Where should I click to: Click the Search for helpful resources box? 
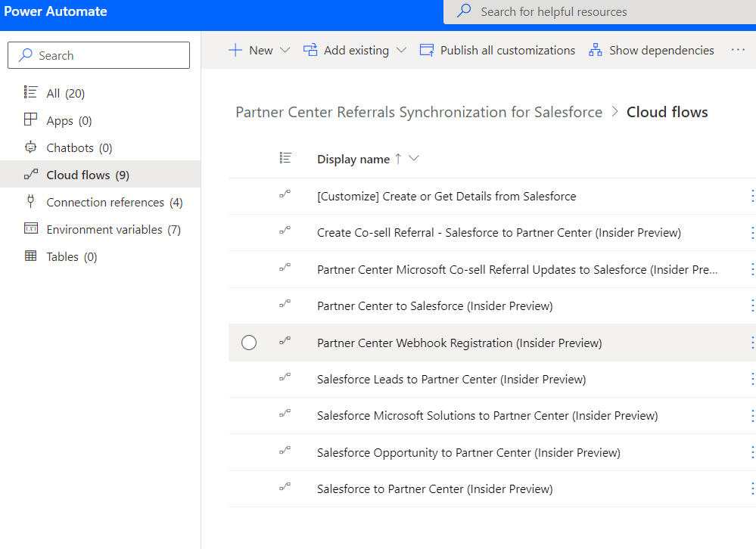(x=598, y=12)
